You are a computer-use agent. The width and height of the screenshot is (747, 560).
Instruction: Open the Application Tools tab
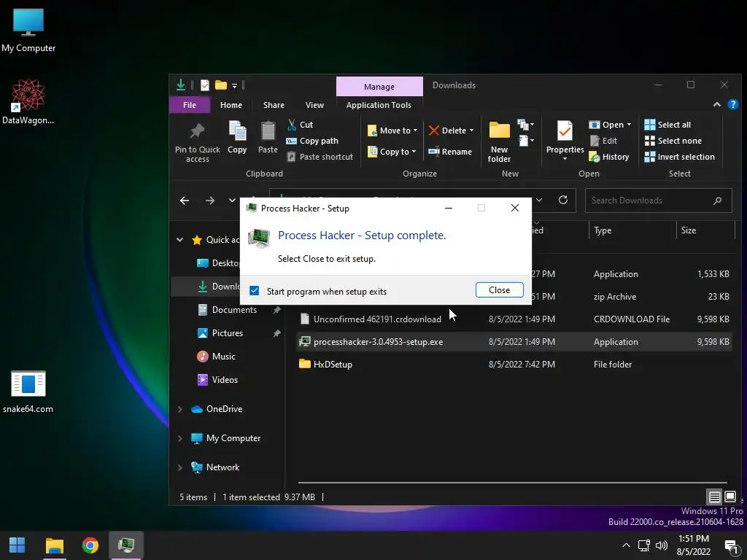coord(379,105)
